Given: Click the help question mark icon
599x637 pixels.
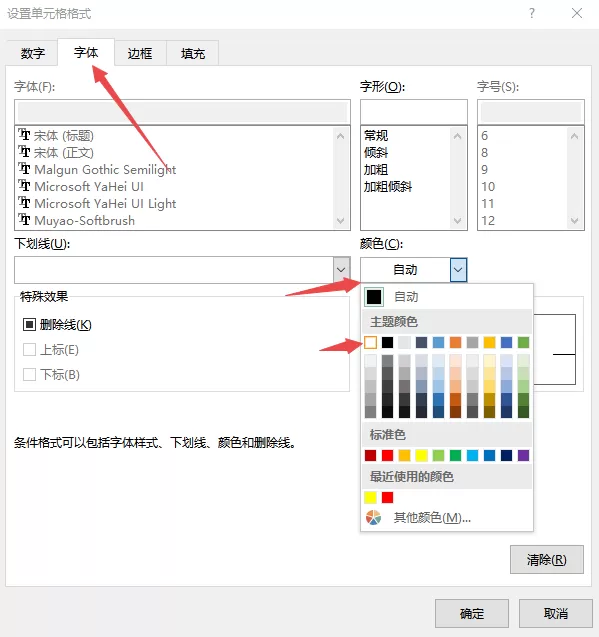Looking at the screenshot, I should pos(532,13).
